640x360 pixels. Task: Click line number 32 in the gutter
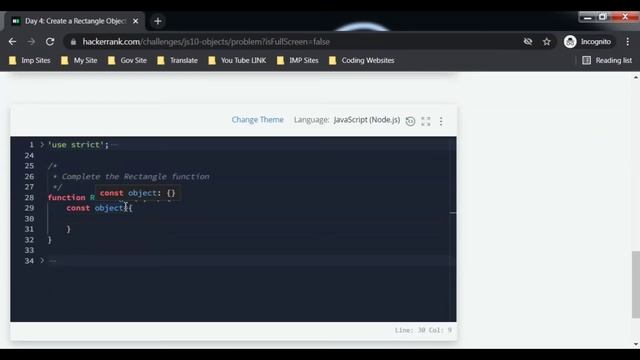pos(29,240)
